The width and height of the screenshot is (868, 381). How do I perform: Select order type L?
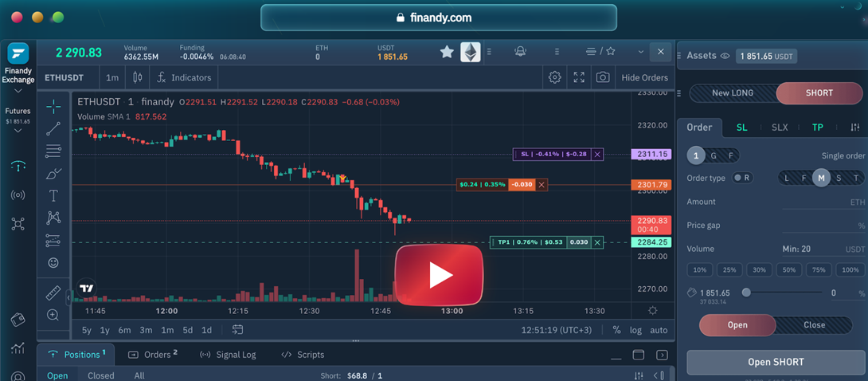coord(788,178)
